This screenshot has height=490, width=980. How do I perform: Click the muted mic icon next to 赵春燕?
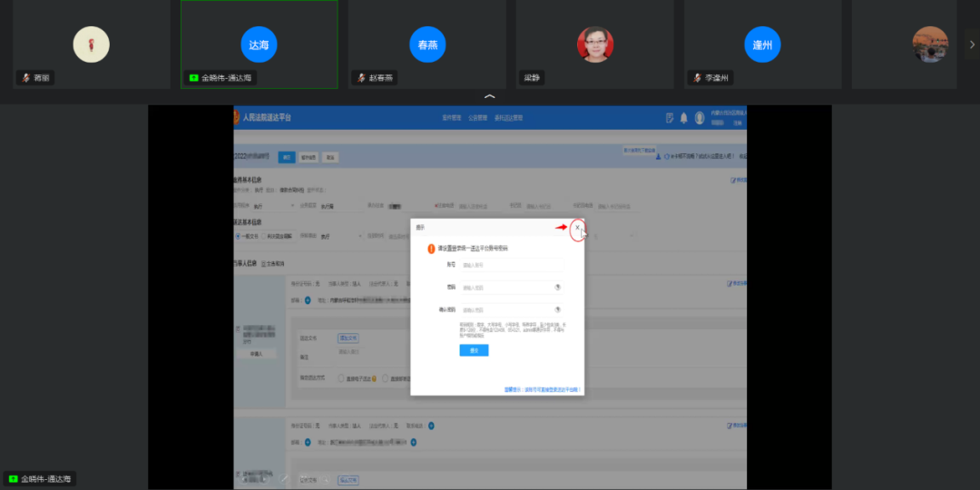click(362, 78)
